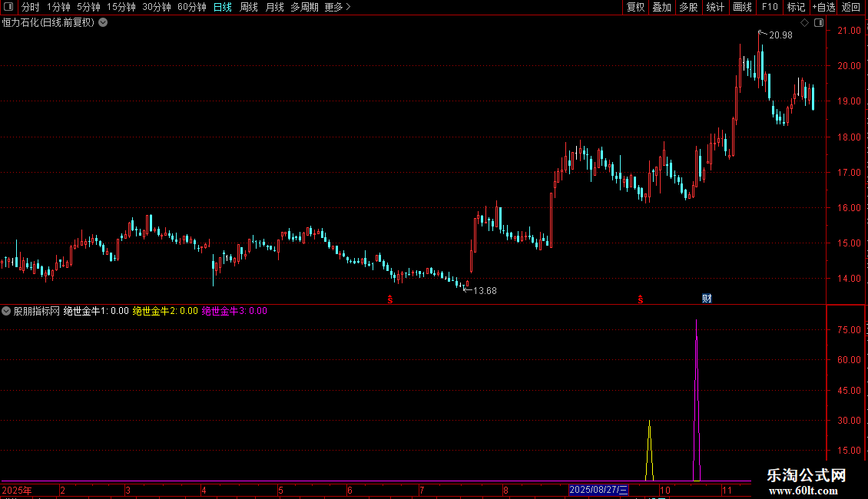Add stock with +自选 button
868x499 pixels.
click(x=823, y=7)
